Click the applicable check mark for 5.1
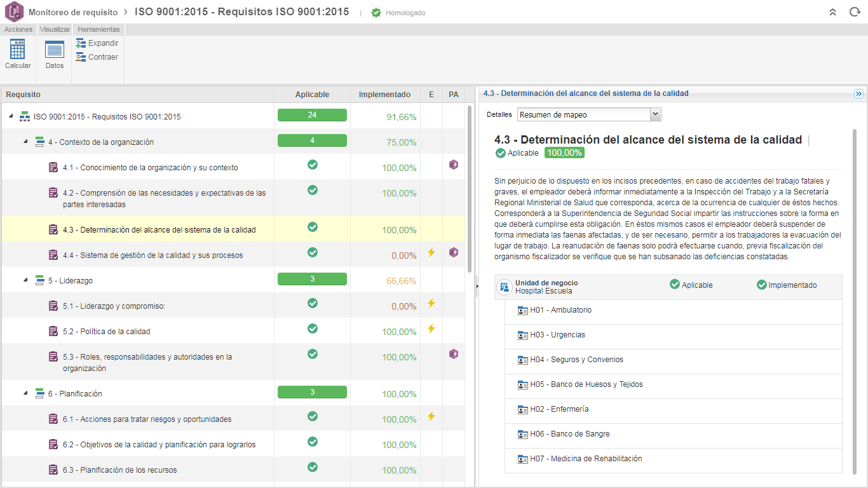 312,303
